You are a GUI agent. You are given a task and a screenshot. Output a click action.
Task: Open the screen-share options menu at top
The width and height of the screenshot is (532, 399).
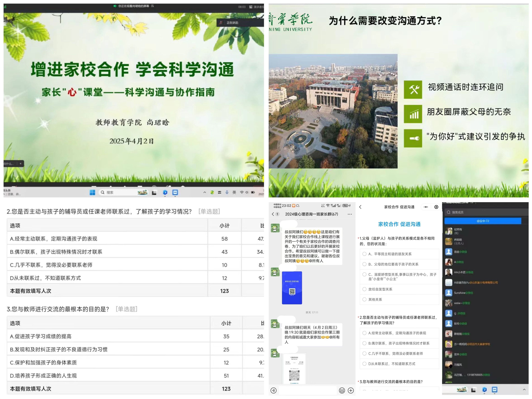pos(152,6)
